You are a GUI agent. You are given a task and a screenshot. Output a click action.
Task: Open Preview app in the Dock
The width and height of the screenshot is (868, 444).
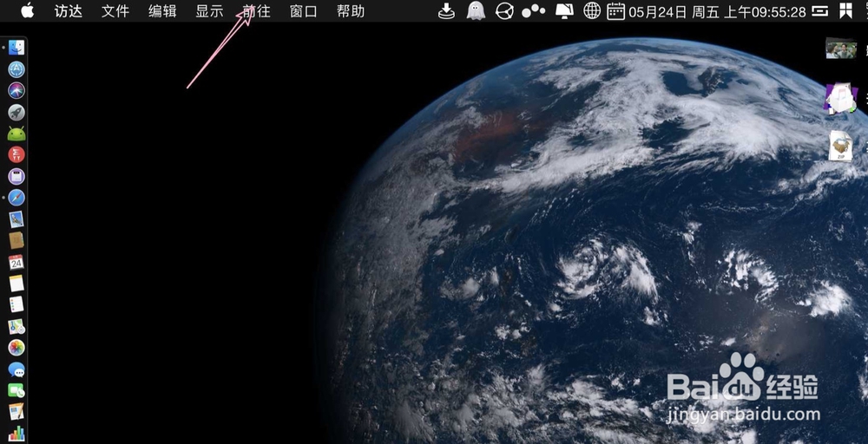coord(16,219)
